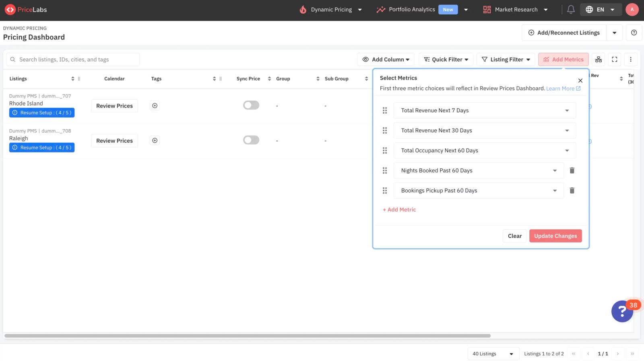Grab drag handle for Total Occupancy Next 60 Days
The image size is (644, 361).
click(385, 151)
